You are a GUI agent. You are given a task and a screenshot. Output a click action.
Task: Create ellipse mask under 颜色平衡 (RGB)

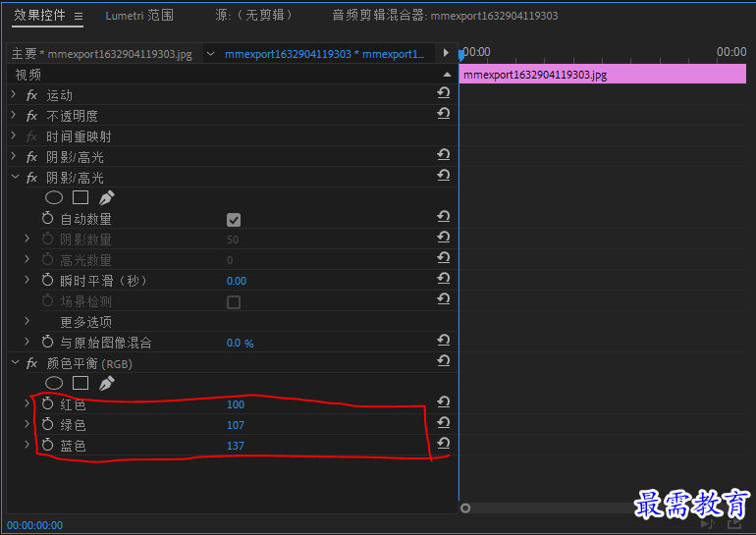coord(54,383)
